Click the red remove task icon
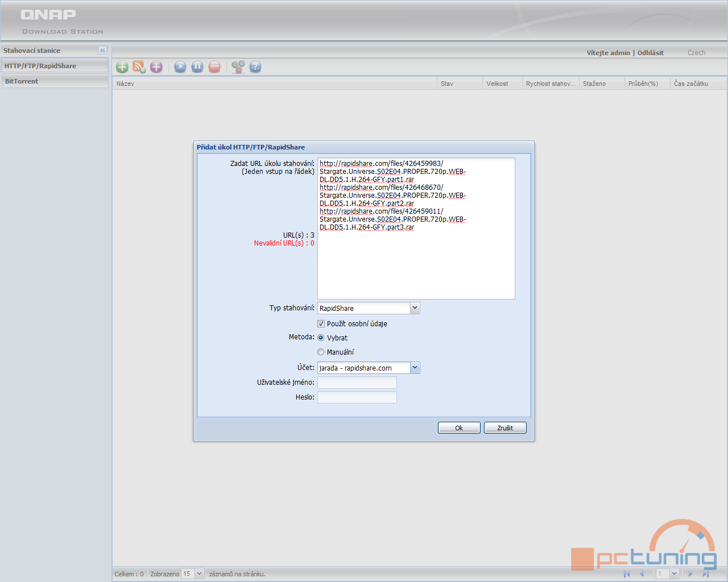Screen dimensions: 728x582 (214, 67)
